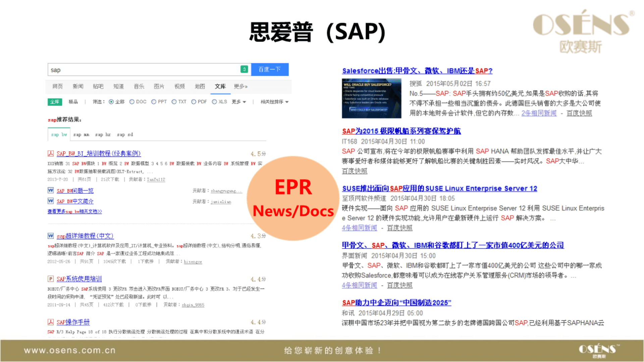Open 4条相同新闻 under SUSE article
Screen dimensions: 644x362
click(359, 228)
